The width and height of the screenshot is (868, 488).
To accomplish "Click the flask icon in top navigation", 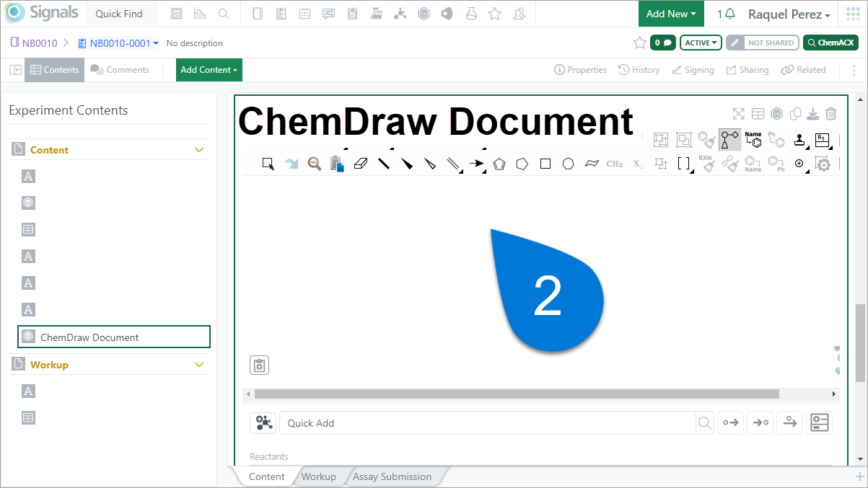I will [x=471, y=14].
